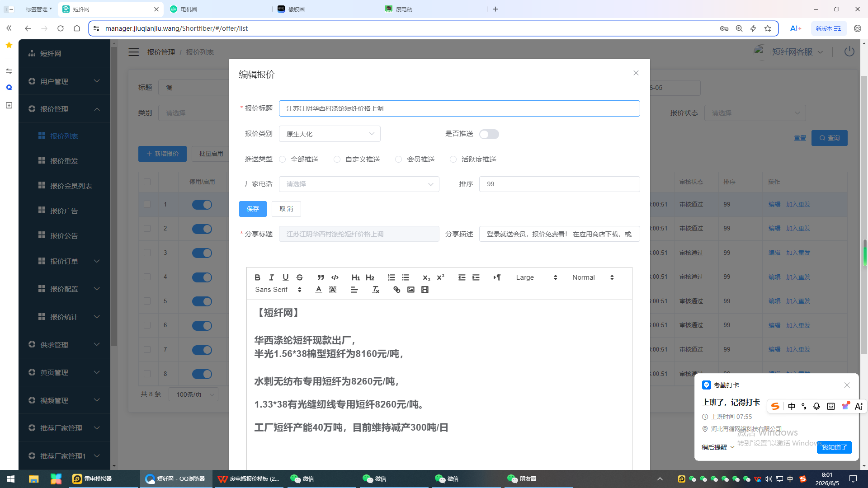This screenshot has height=488, width=868.
Task: Open the 报价广告 sidebar item
Action: (x=64, y=211)
